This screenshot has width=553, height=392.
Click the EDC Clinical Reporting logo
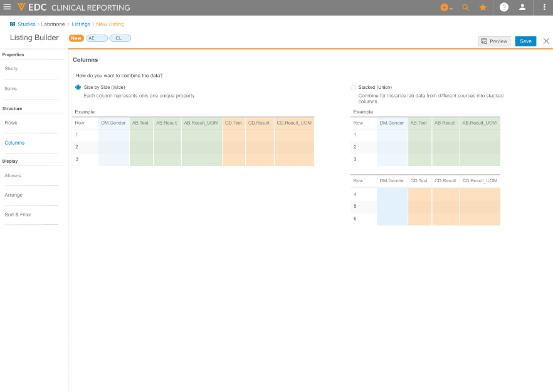coord(74,8)
